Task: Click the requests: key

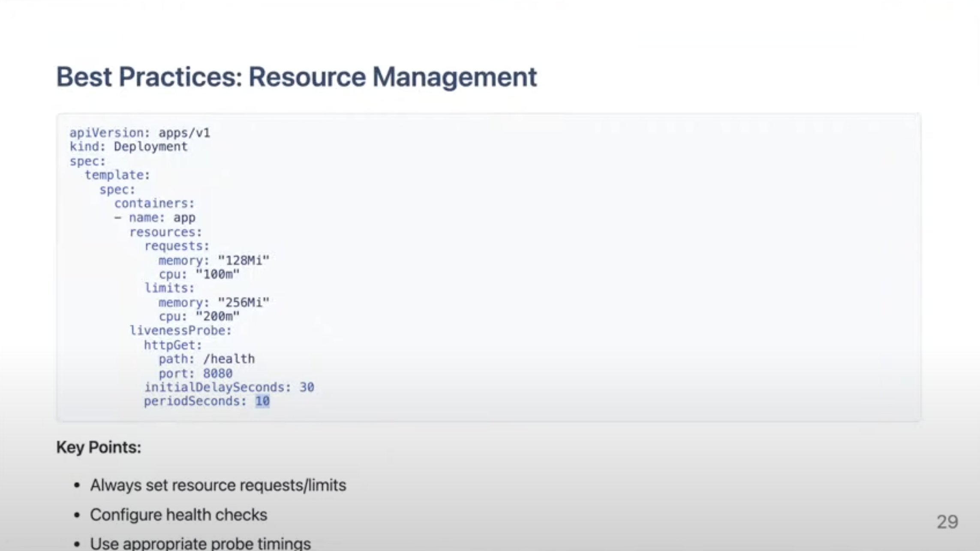Action: coord(177,246)
